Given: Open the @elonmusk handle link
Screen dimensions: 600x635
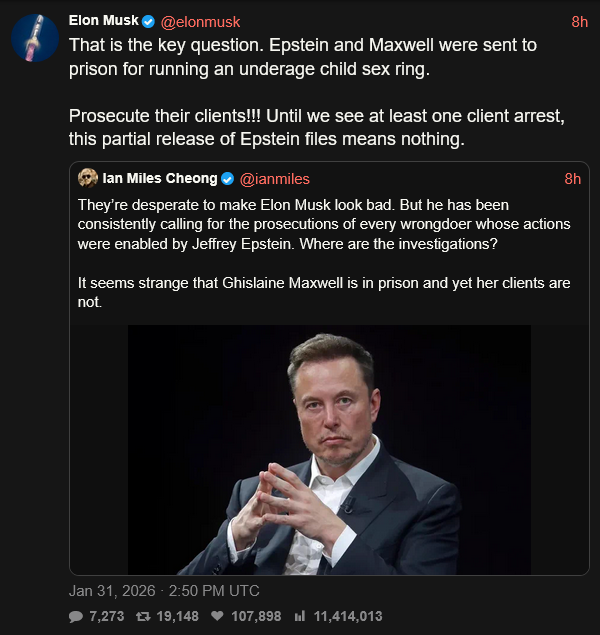Looking at the screenshot, I should (200, 21).
